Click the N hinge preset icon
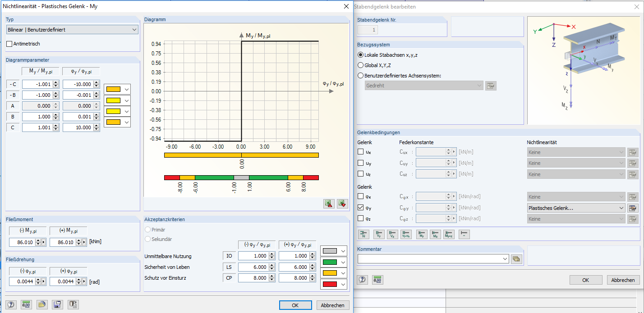 [x=363, y=234]
